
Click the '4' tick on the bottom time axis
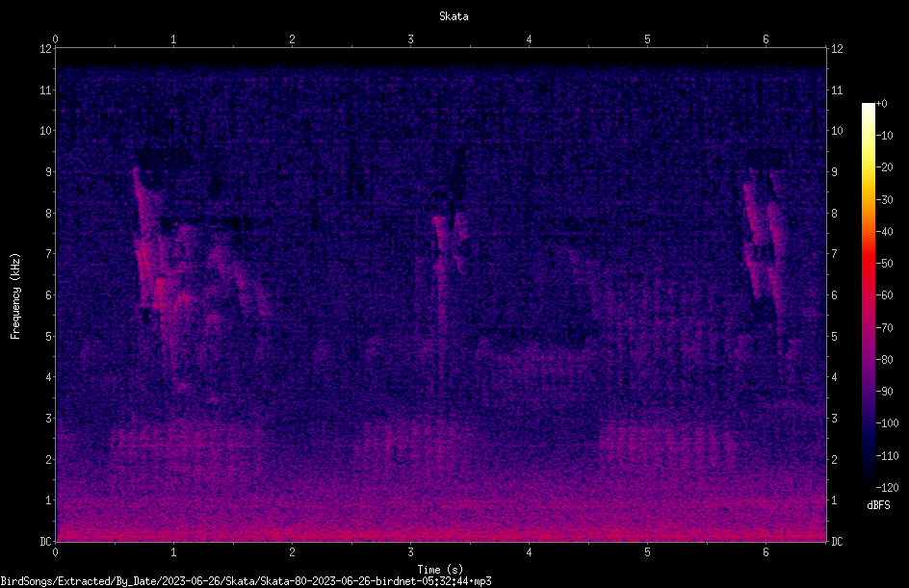click(x=529, y=552)
